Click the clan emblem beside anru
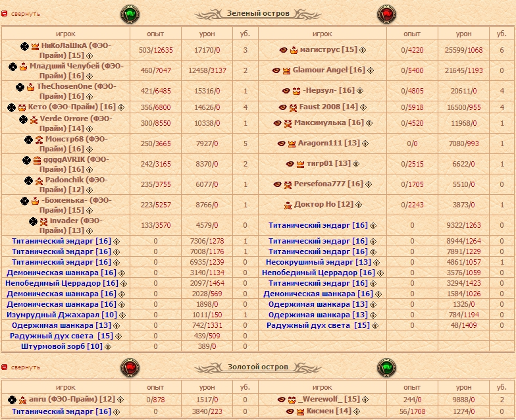The height and width of the screenshot is (420, 516). tap(12, 400)
